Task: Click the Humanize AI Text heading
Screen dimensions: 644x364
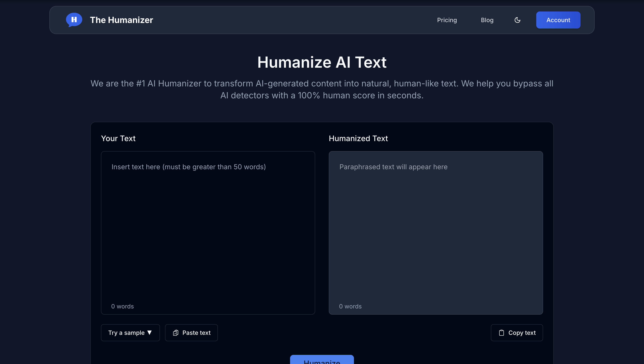Action: 322,62
